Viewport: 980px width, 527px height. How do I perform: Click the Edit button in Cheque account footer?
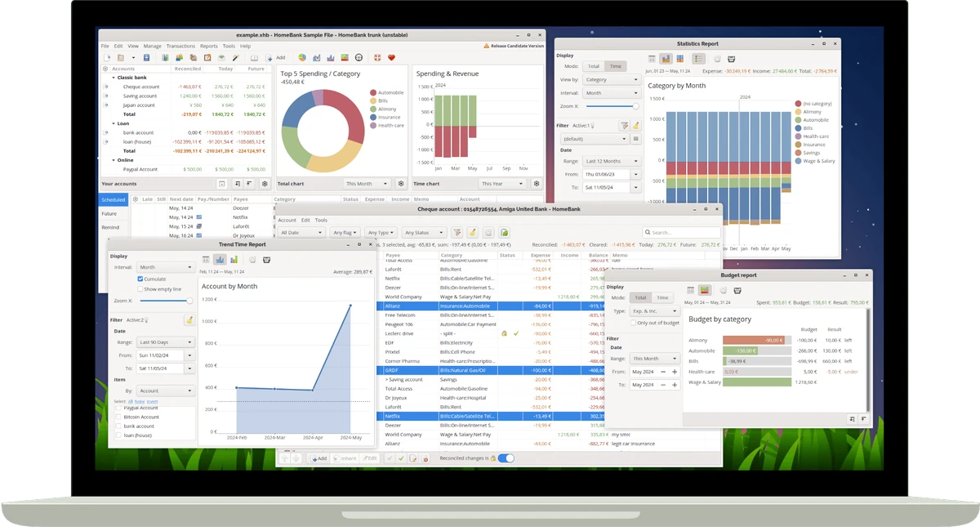[370, 458]
